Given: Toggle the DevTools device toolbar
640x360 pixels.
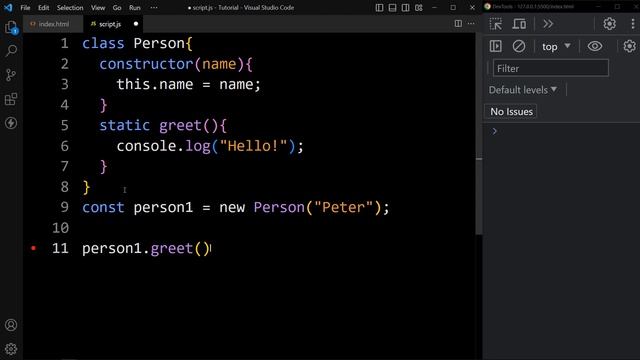Looking at the screenshot, I should pyautogui.click(x=519, y=24).
